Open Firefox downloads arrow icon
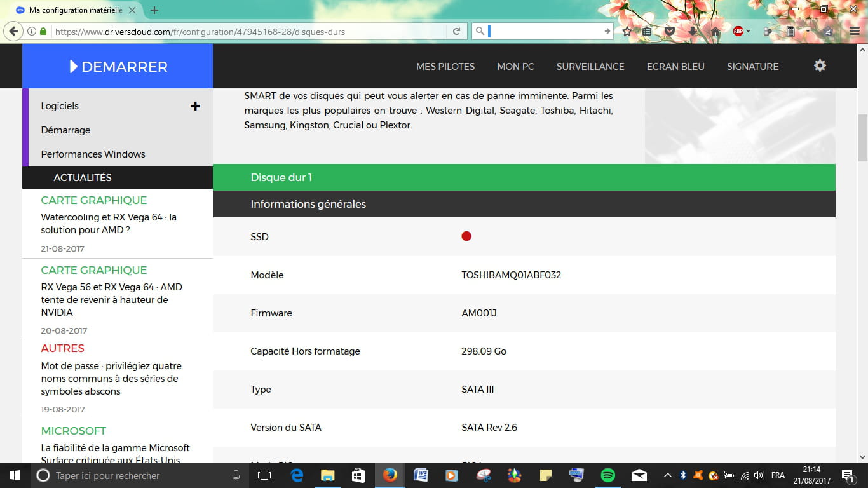Screen dimensions: 868x488 693,31
